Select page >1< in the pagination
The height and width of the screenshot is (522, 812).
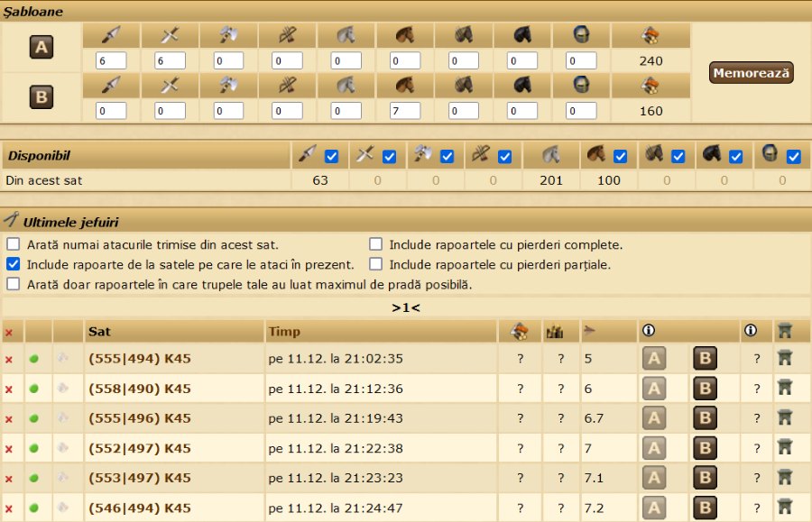point(406,307)
